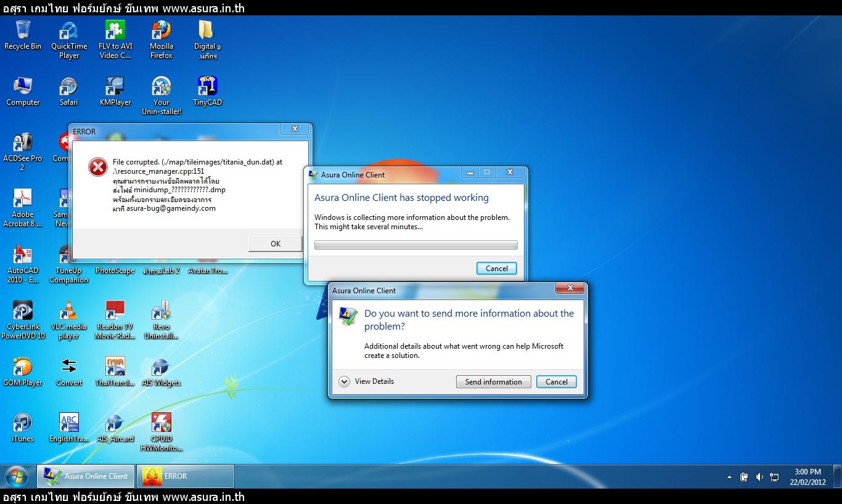Cancel the send information dialog
The image size is (842, 504).
[556, 381]
